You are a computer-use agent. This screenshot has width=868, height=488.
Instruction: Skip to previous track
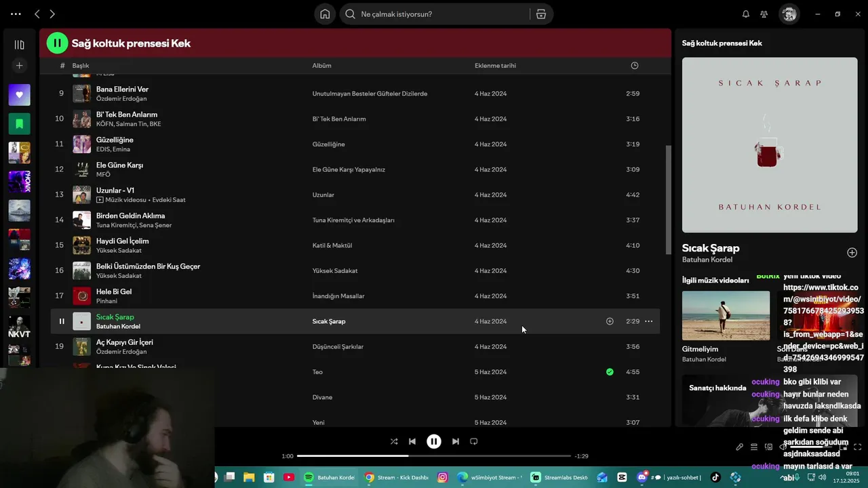[x=412, y=441]
